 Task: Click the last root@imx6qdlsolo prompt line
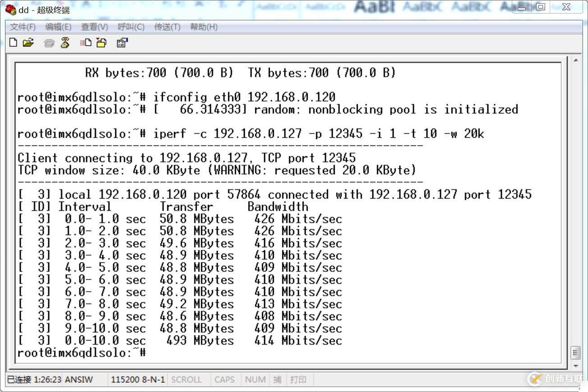[82, 353]
